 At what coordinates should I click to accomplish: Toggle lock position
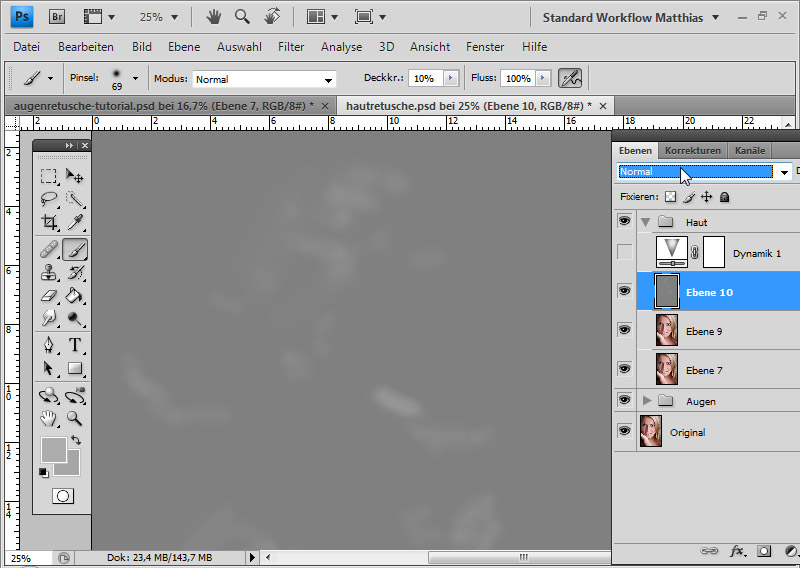[707, 197]
